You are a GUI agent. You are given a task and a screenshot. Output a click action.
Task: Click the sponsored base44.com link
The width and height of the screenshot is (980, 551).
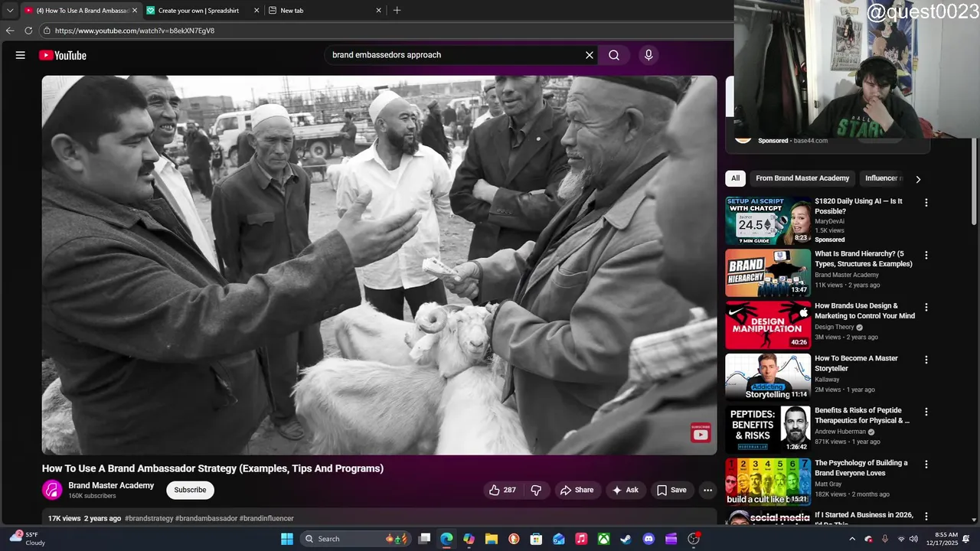(811, 141)
